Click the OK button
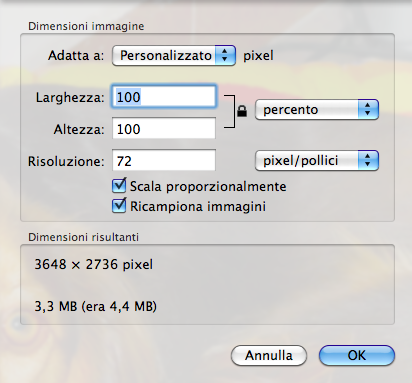Viewport: 412px width, 383px height. click(357, 355)
